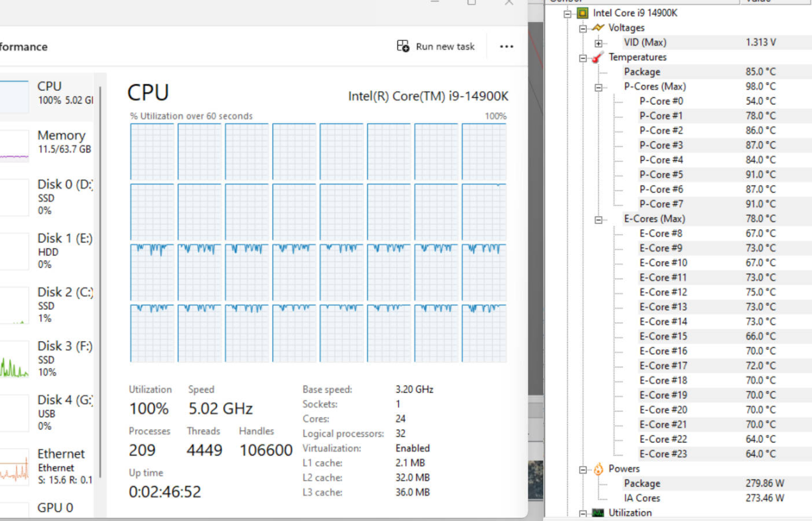
Task: Click the Virtualization Enabled value
Action: [x=413, y=448]
